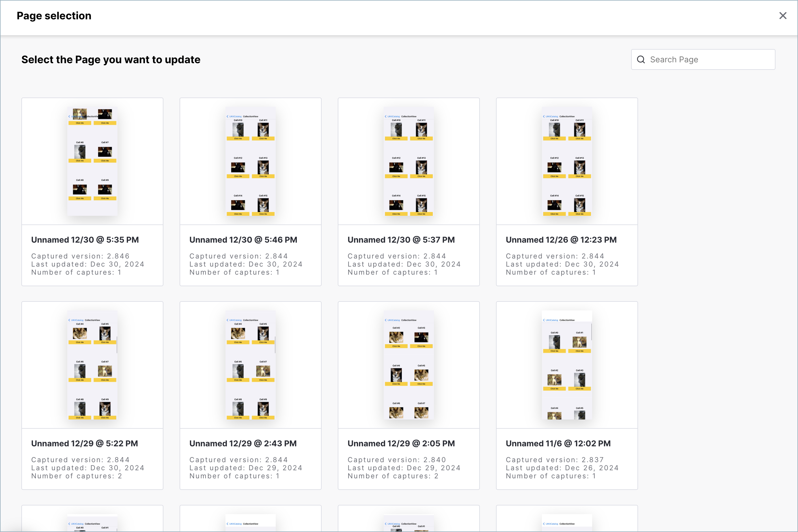Open page titled Unnamed 11/6 @ 12:02 PM

(x=558, y=443)
